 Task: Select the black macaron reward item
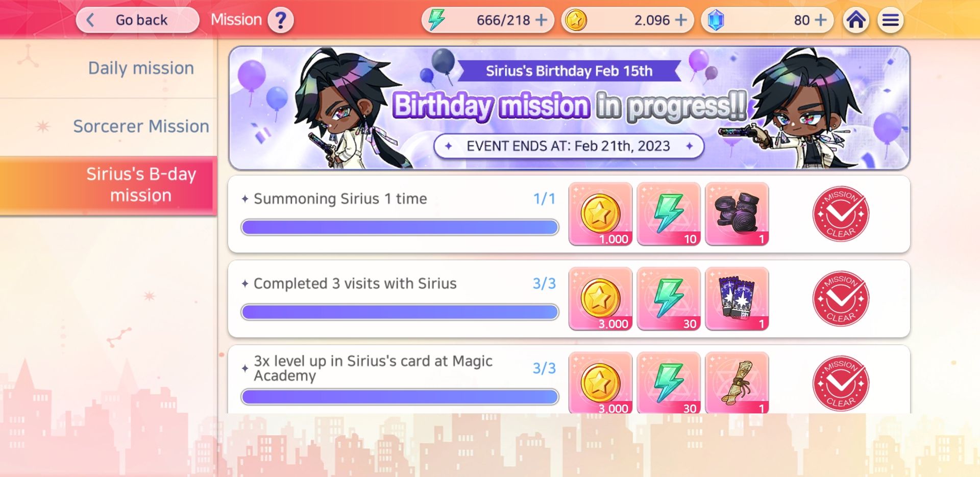(737, 214)
